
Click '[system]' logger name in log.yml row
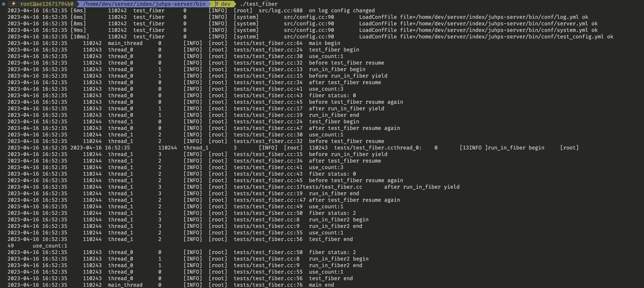pos(246,17)
